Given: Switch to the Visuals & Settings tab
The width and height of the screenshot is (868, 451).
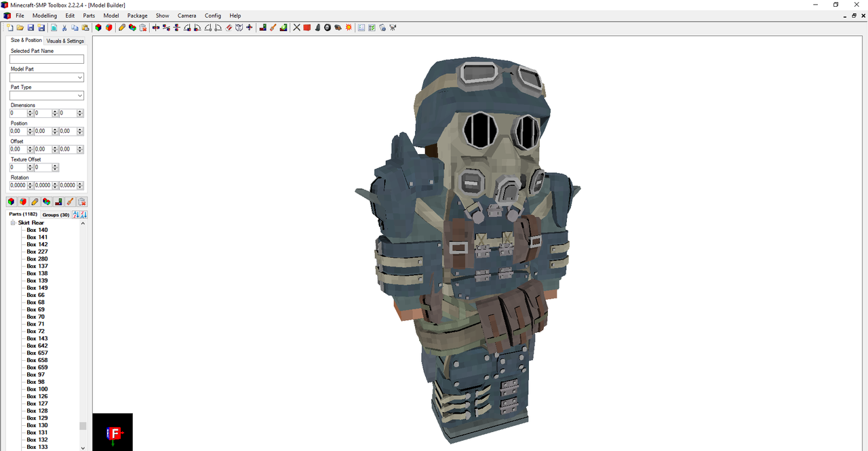Looking at the screenshot, I should [x=65, y=41].
